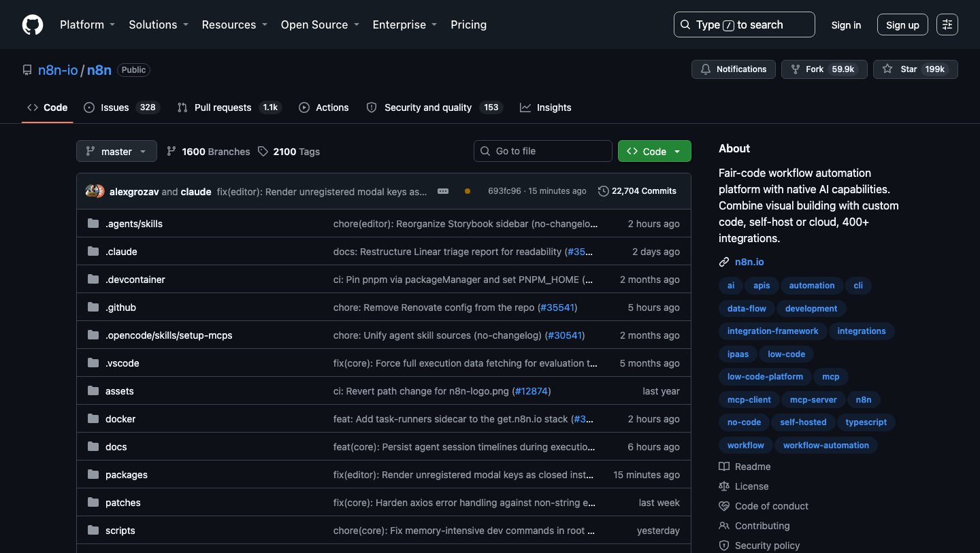
Task: Click the folder icon for docs
Action: pyautogui.click(x=93, y=447)
